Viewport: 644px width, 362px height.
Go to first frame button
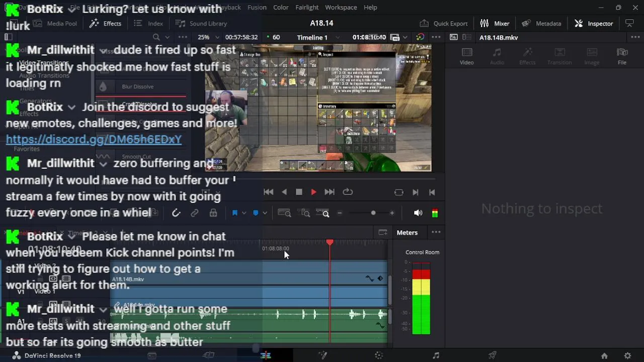[269, 192]
